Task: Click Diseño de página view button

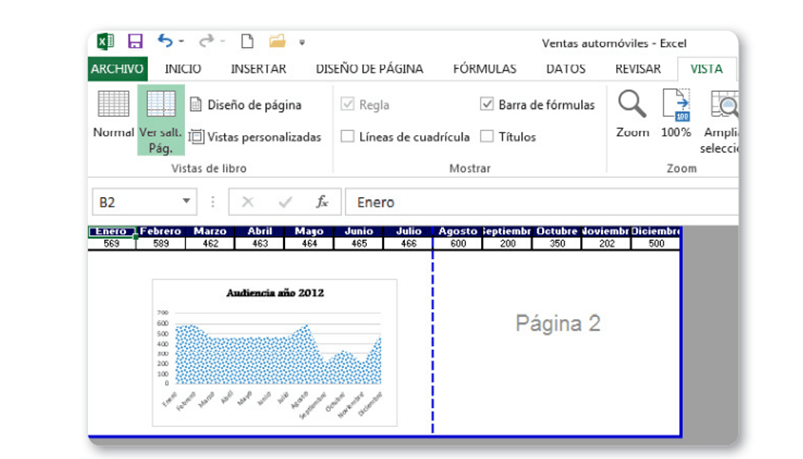Action: 245,104
